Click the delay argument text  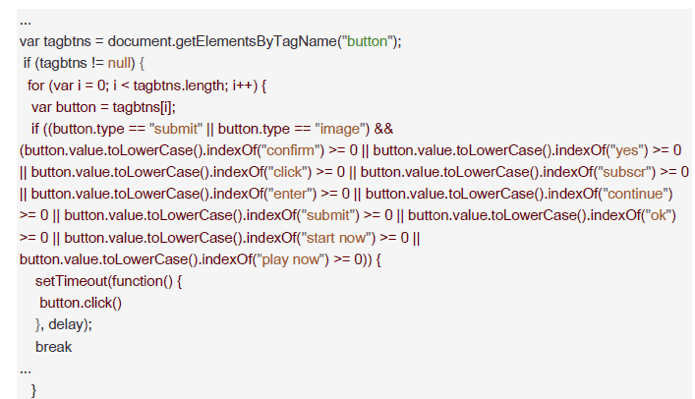[x=66, y=325]
